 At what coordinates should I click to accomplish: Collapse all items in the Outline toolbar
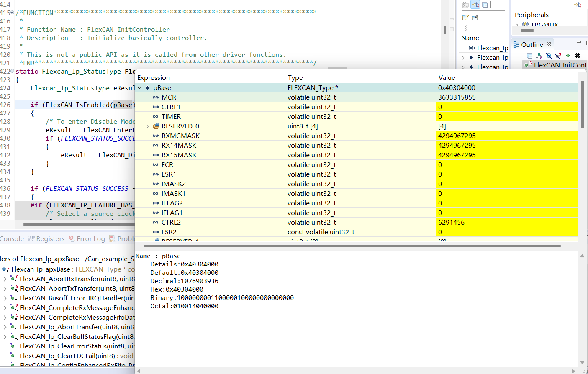[x=529, y=56]
